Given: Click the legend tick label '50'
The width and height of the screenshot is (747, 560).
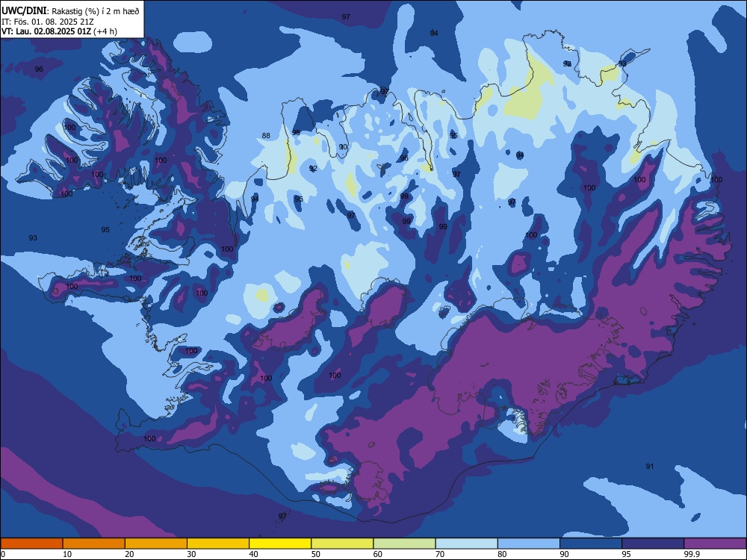Looking at the screenshot, I should 316,554.
